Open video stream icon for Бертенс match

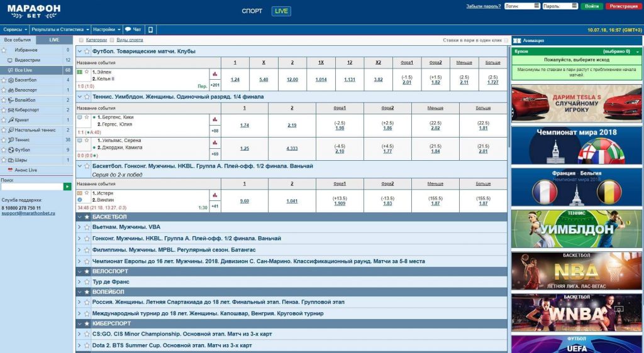[x=80, y=117]
